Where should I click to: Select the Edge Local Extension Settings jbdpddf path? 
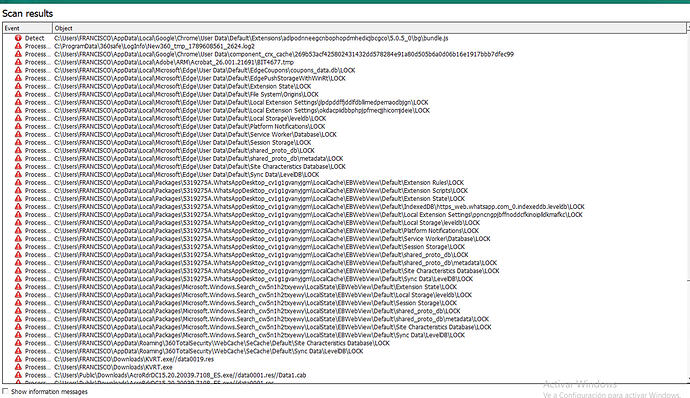coord(241,102)
